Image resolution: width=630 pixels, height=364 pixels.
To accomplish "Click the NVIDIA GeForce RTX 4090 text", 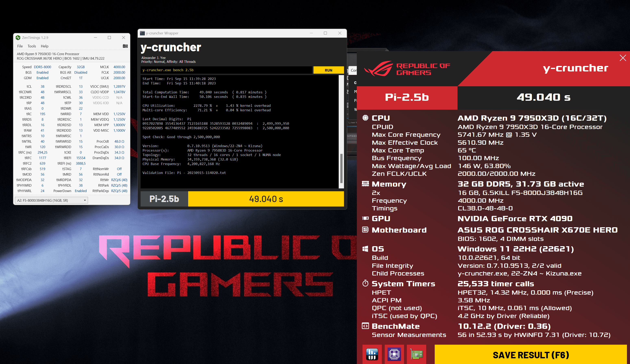I will (515, 219).
